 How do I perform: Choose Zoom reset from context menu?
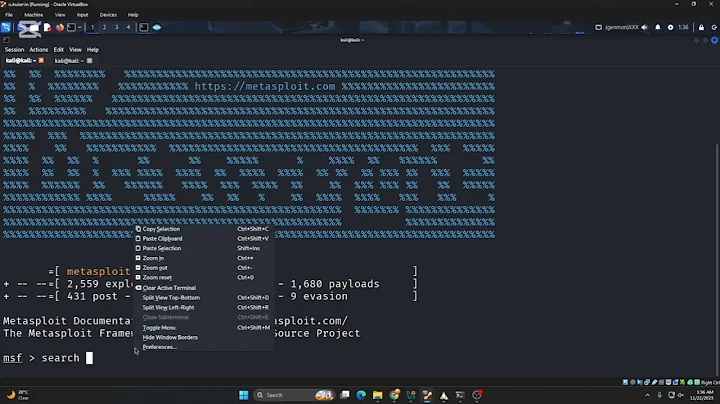[x=203, y=277]
